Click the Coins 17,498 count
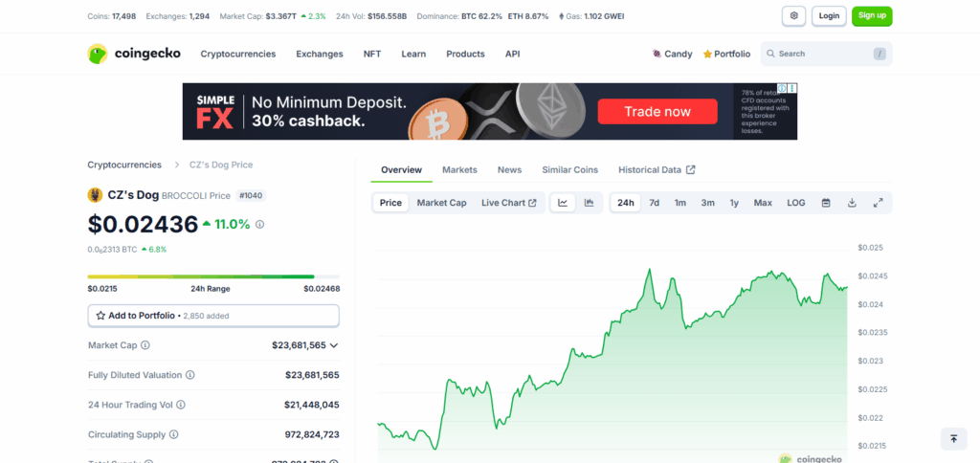The width and height of the screenshot is (980, 463). 112,16
